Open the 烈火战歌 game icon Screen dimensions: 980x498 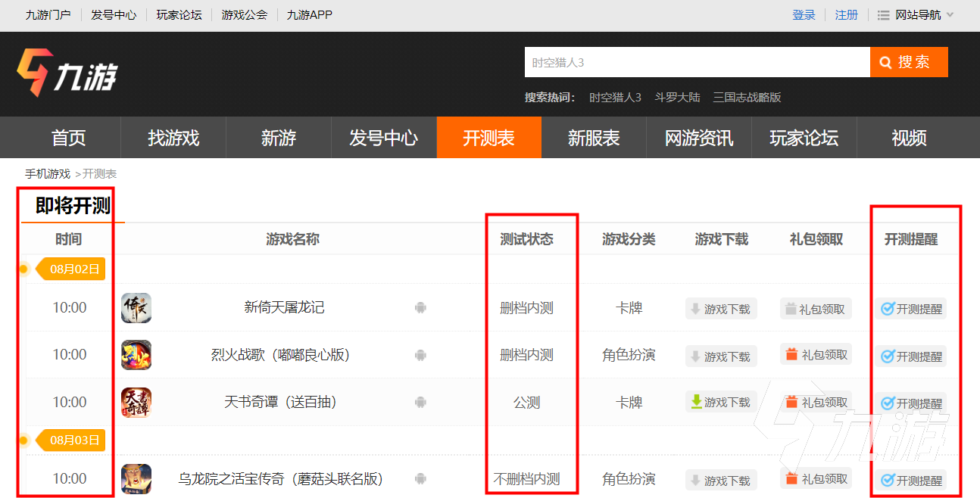[x=136, y=355]
